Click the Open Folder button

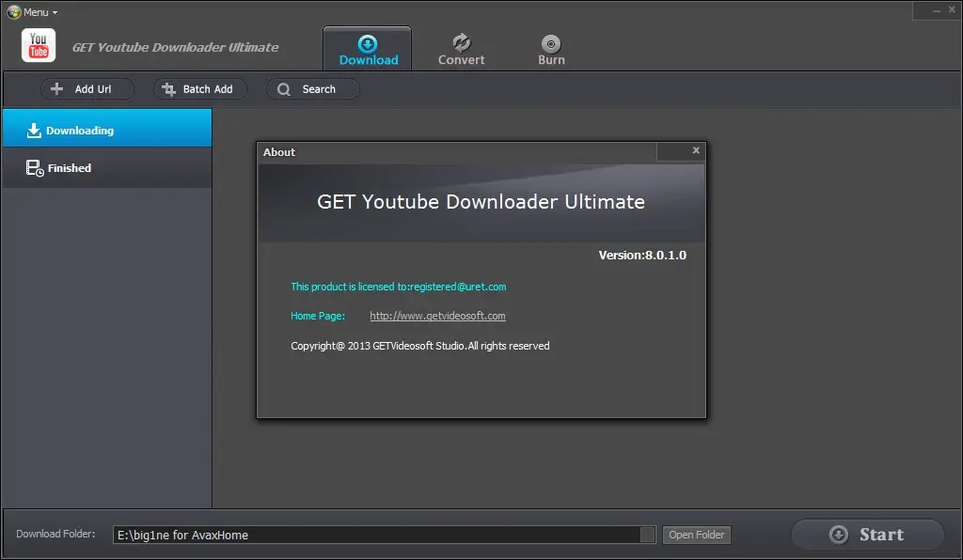coord(697,535)
